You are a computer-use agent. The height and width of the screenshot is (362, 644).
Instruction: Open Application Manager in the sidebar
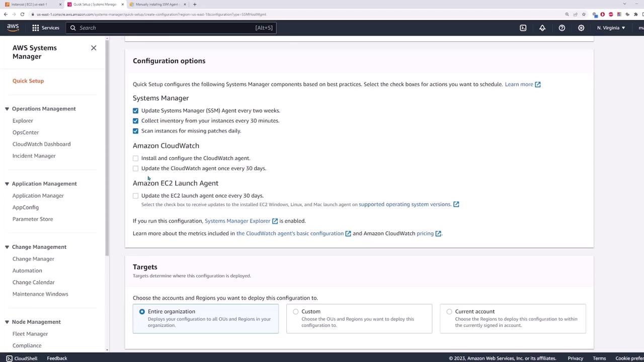(x=38, y=196)
